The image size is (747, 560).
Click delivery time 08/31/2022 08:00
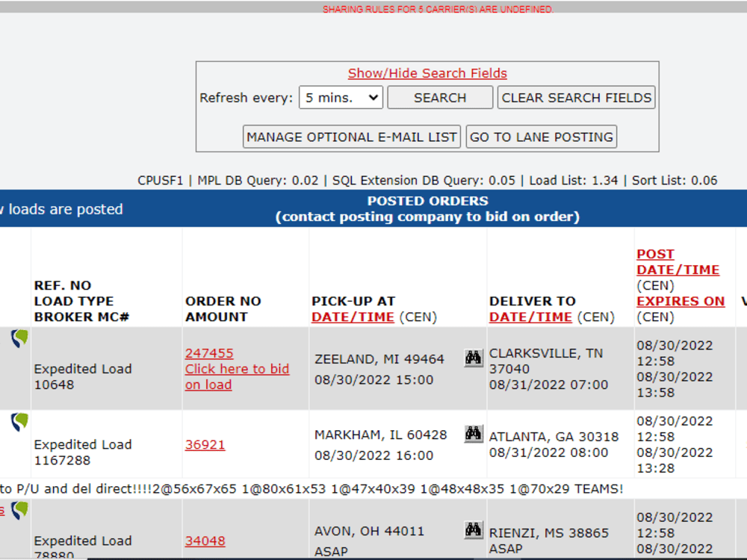click(x=548, y=452)
